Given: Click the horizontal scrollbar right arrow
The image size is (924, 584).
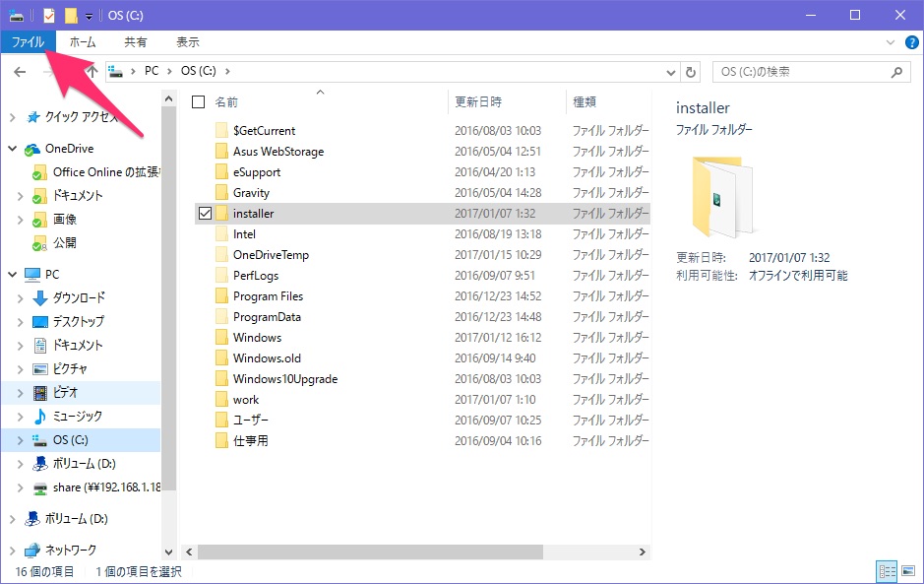Looking at the screenshot, I should click(643, 552).
